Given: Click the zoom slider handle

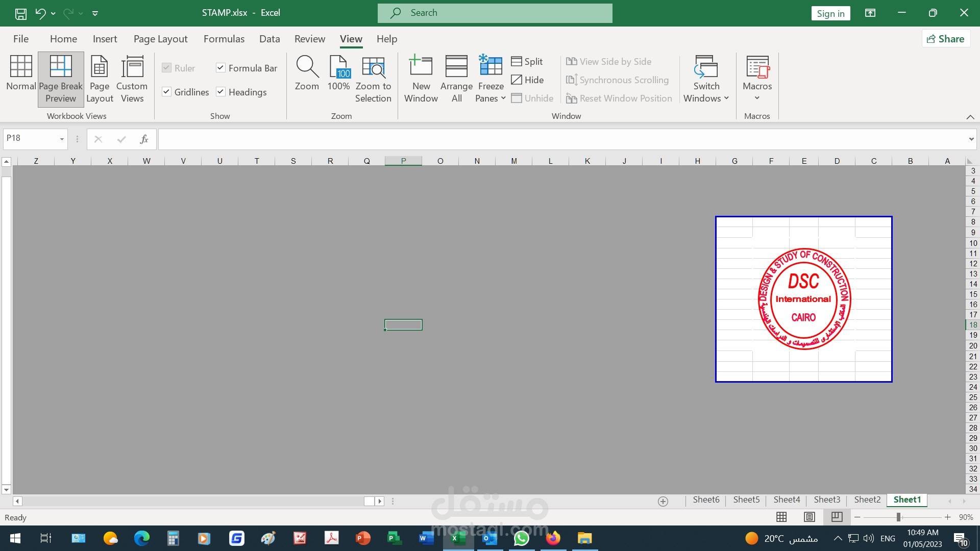Looking at the screenshot, I should coord(898,517).
